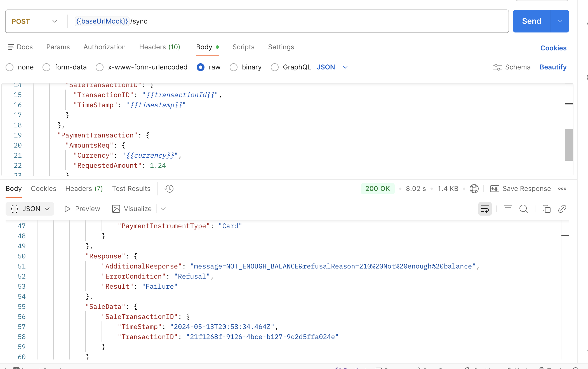Toggle the response word wrap icon
The height and width of the screenshot is (369, 588).
(x=485, y=209)
